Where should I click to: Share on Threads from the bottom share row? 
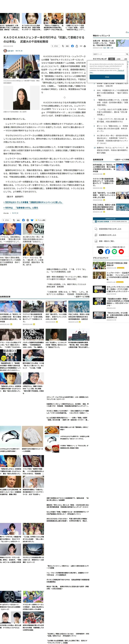pyautogui.click(x=28, y=220)
